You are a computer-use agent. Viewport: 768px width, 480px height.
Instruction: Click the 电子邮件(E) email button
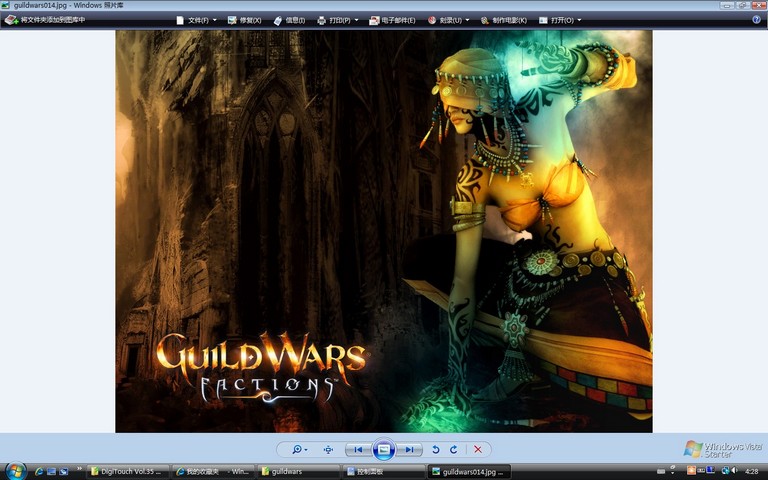coord(392,20)
